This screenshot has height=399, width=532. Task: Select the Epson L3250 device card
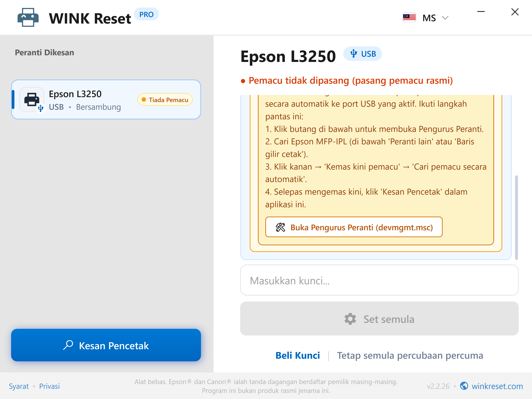(106, 100)
